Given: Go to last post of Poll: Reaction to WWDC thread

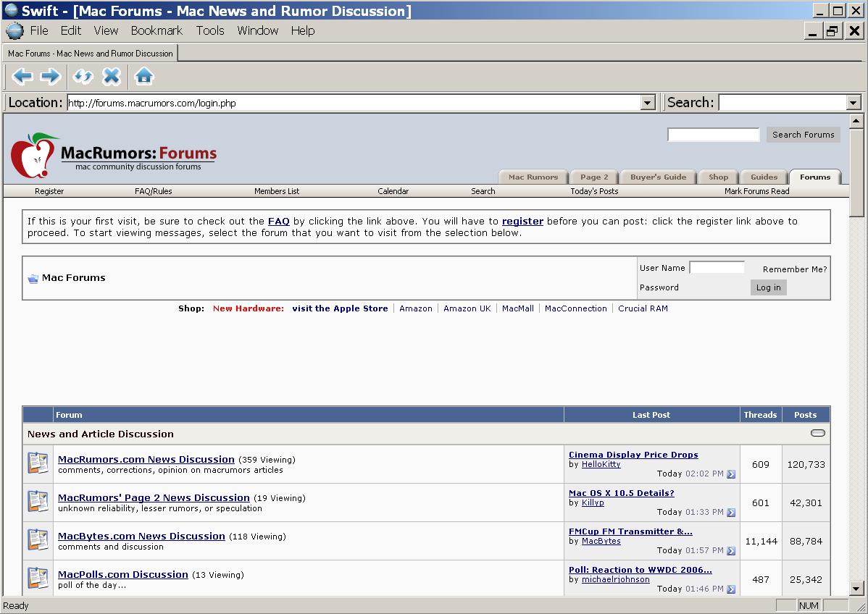Looking at the screenshot, I should click(x=731, y=589).
